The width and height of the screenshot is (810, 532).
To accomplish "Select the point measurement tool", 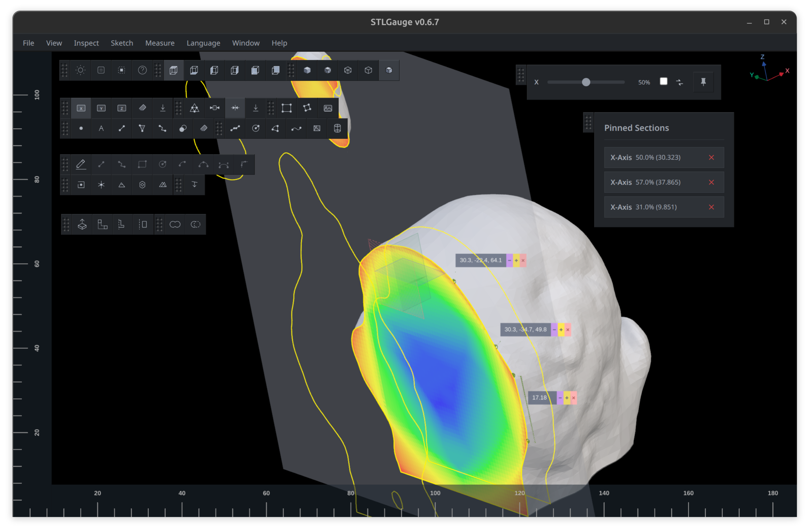I will pos(81,128).
